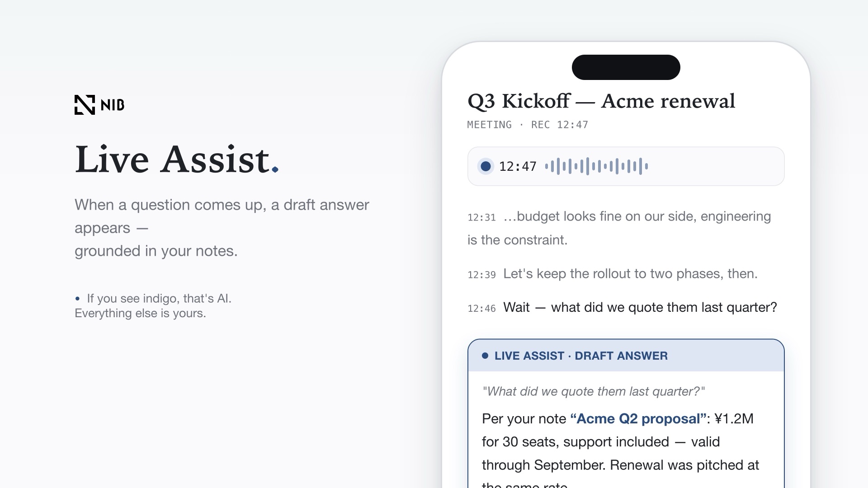The width and height of the screenshot is (868, 488).
Task: Tap the rollout two phases transcript line
Action: pos(630,273)
